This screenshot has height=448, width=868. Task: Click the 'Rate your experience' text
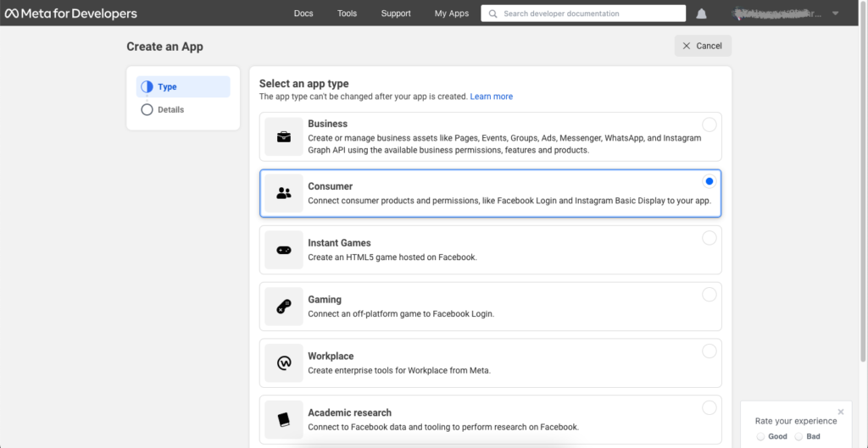[796, 421]
